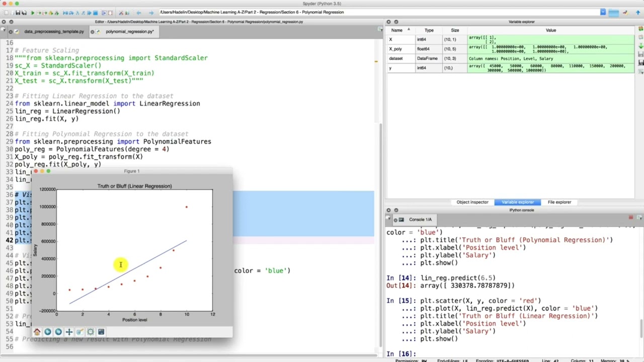Viewport: 644px width, 362px height.
Task: Open the Variable explorer tab
Action: 518,202
